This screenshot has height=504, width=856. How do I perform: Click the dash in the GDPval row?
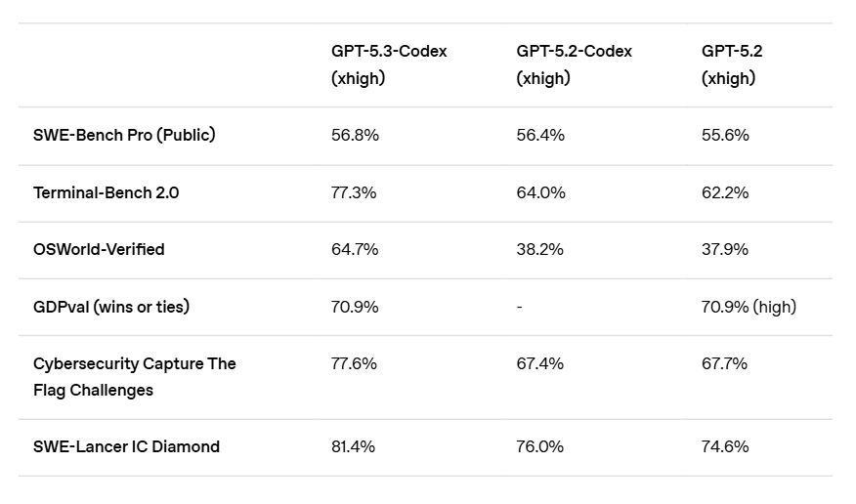pyautogui.click(x=520, y=307)
